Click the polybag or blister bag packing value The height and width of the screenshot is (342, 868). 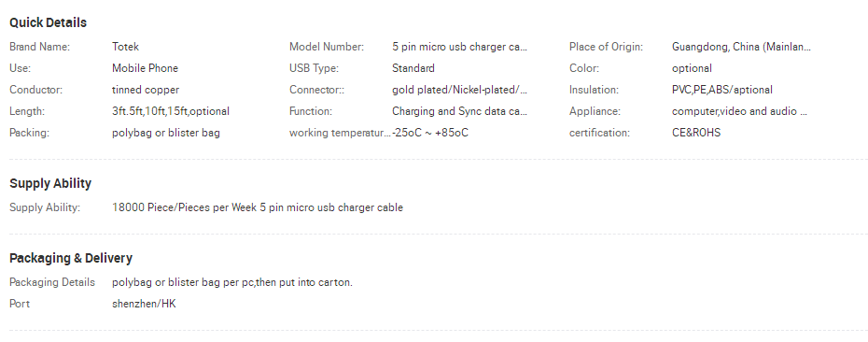166,133
